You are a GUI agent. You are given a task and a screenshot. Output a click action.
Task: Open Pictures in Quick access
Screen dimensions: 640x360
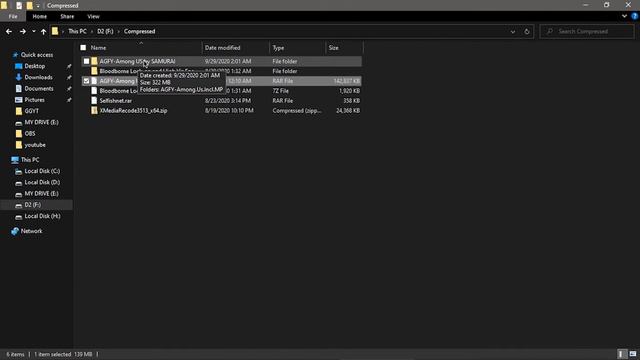[x=34, y=100]
